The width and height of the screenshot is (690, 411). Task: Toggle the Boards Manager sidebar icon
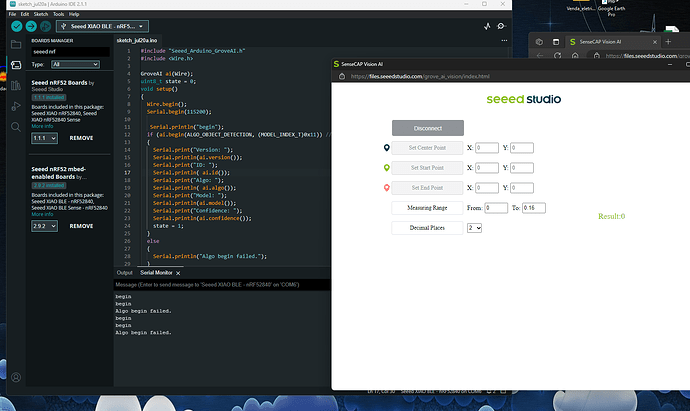[16, 65]
